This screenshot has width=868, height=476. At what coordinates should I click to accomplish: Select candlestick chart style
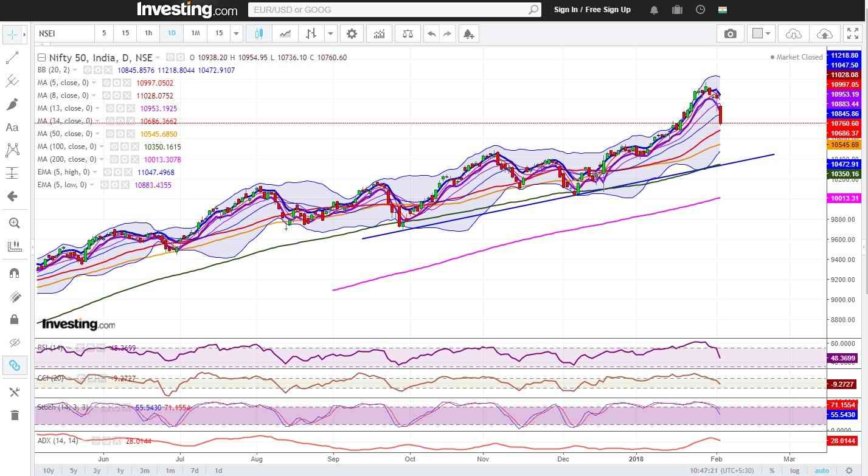tap(259, 33)
